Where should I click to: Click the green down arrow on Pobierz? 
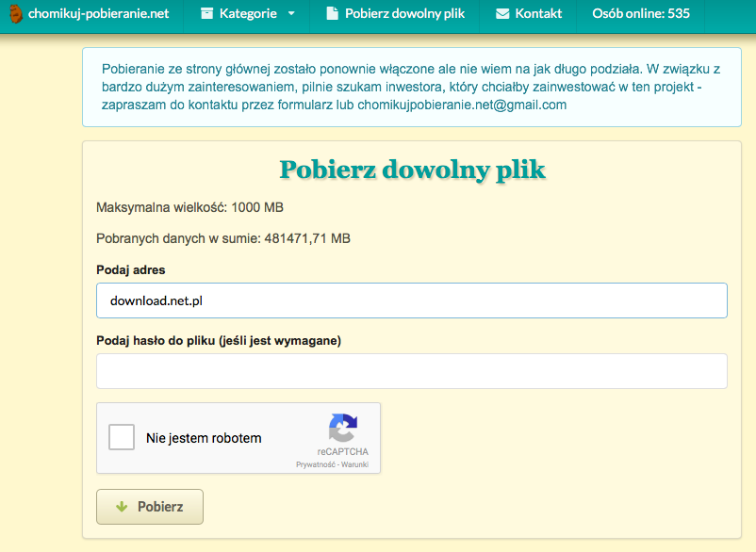122,507
